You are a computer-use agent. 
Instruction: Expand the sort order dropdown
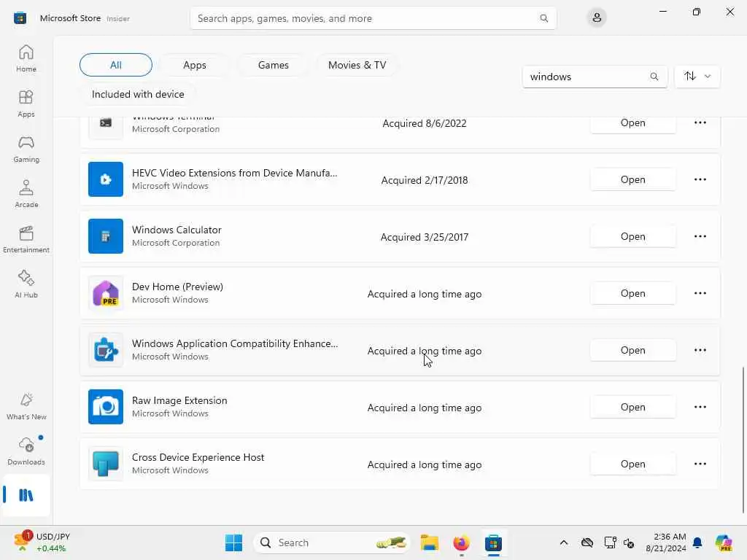click(x=697, y=76)
